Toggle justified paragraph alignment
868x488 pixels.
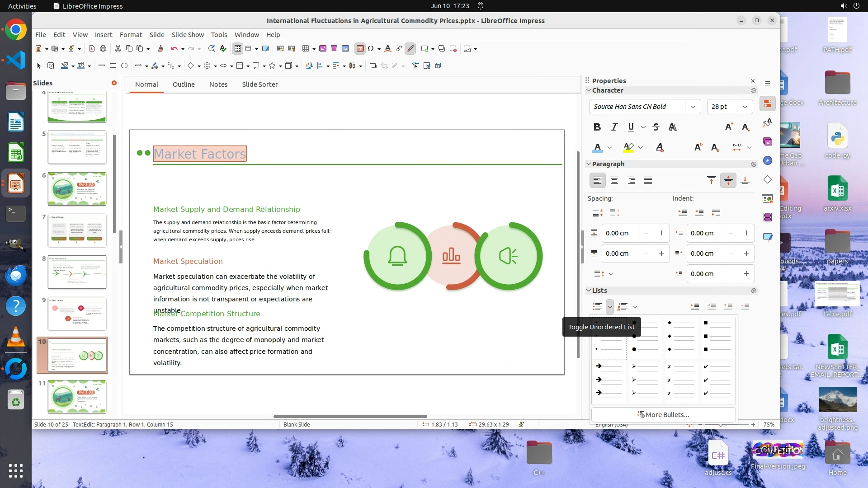(648, 180)
